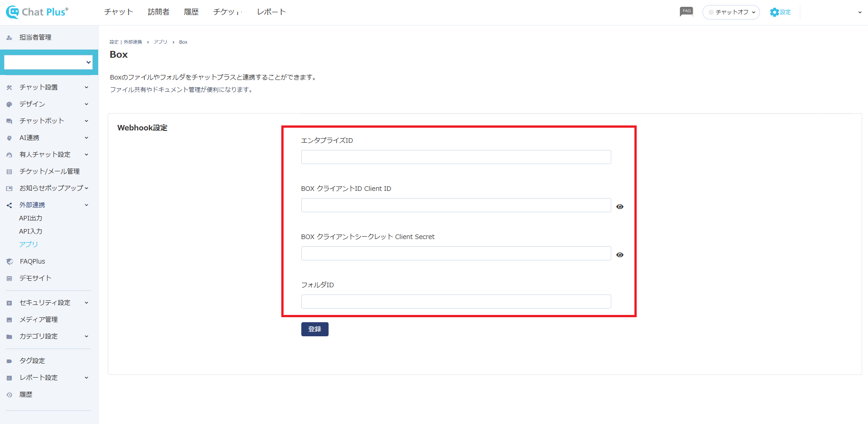868x424 pixels.
Task: Click the チケット/メール管理 list icon
Action: [9, 172]
